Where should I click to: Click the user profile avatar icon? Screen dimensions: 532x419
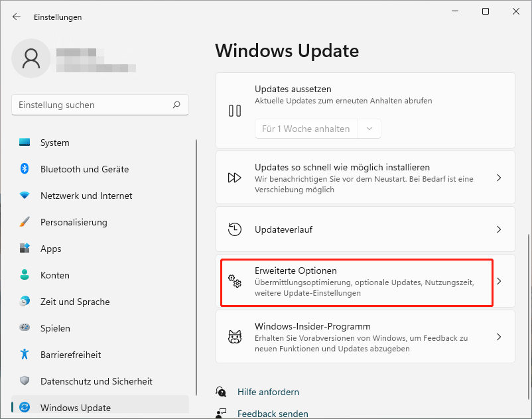(x=31, y=58)
